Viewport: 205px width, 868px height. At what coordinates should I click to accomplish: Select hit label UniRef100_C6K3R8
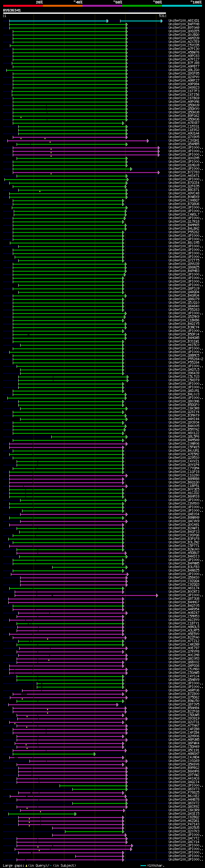184,409
